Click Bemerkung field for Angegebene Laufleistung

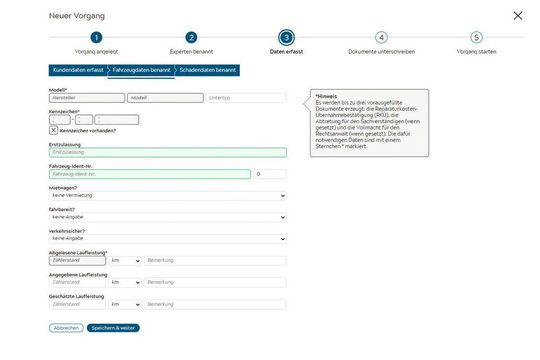point(215,282)
